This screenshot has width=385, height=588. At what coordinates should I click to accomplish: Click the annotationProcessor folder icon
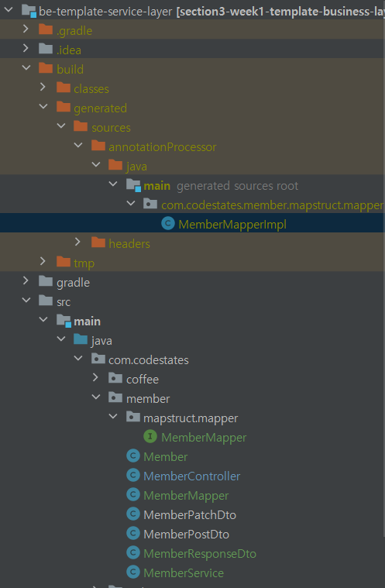click(98, 146)
